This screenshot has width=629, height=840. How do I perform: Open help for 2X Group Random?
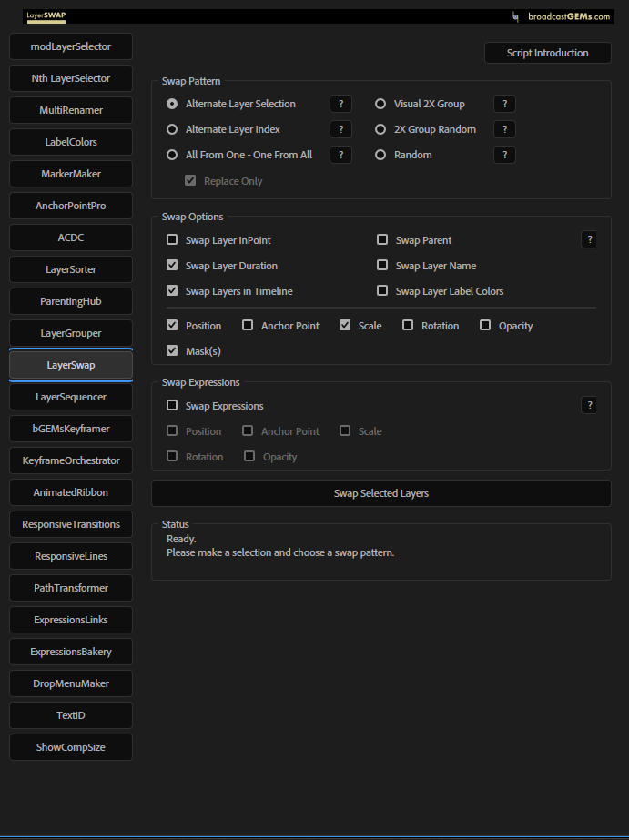(x=504, y=129)
